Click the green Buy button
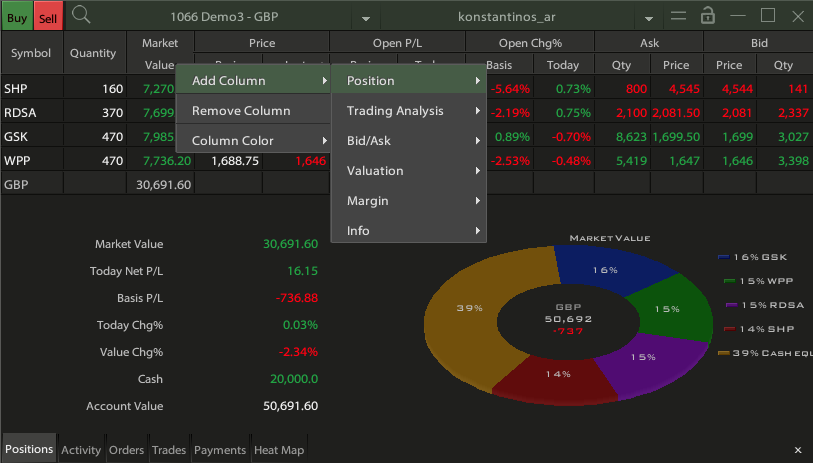 coord(17,17)
